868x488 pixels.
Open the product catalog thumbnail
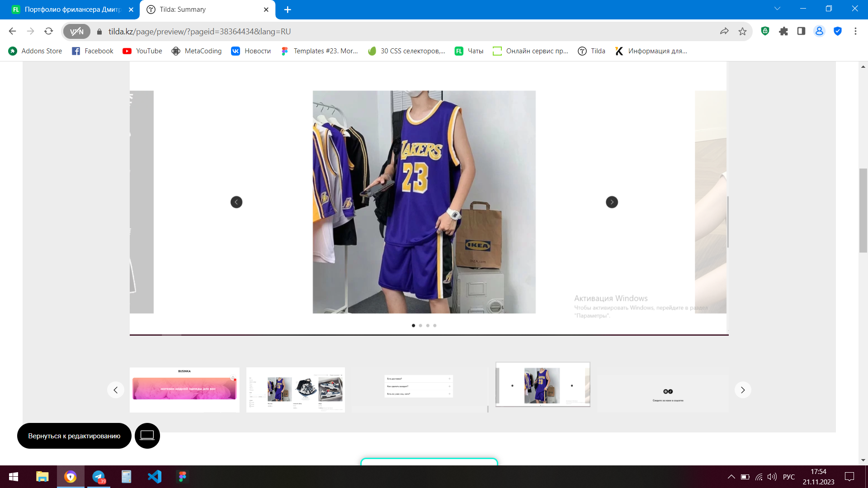296,389
